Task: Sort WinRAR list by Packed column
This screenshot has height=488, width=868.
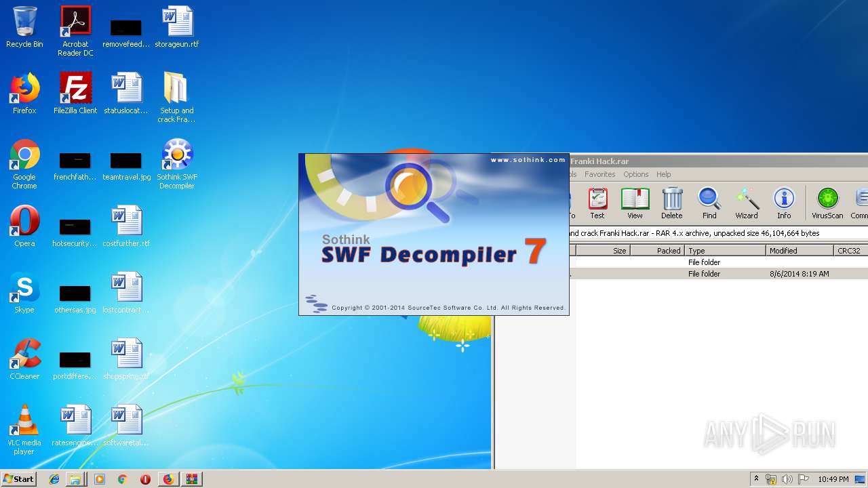Action: 657,251
